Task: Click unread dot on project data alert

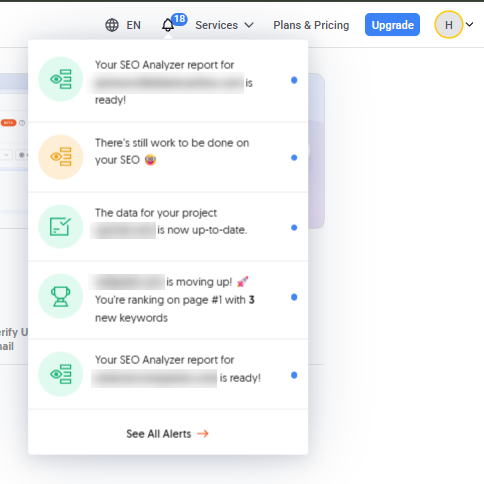Action: point(294,228)
